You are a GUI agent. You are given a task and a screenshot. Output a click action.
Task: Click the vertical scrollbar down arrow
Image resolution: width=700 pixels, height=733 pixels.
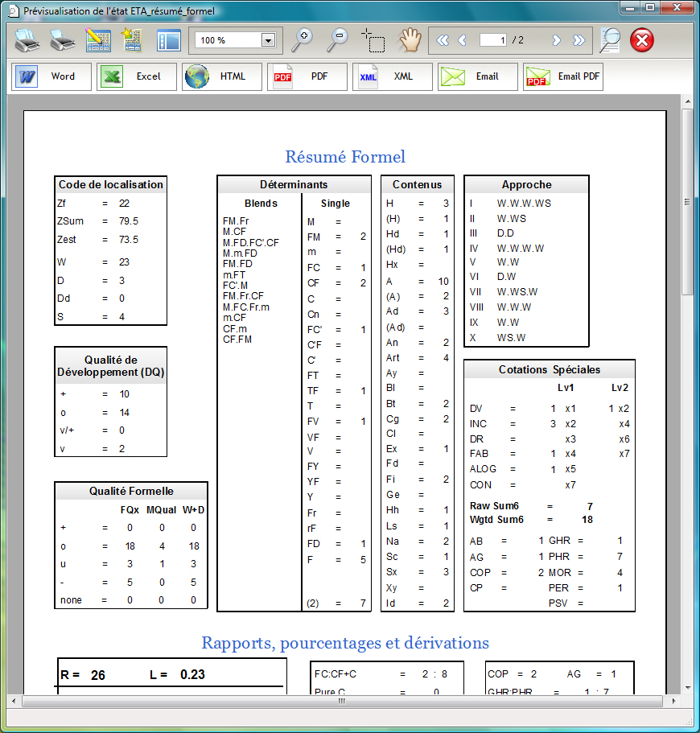(x=688, y=688)
